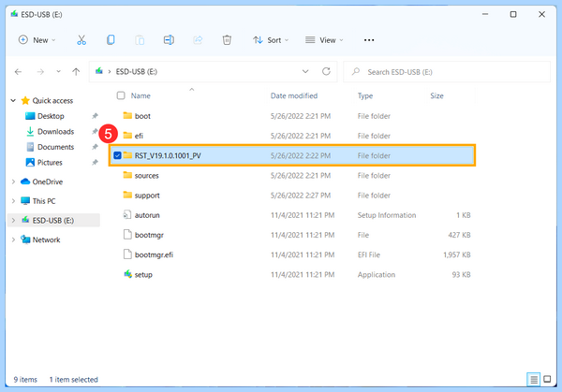Select the boot folder name

tap(142, 116)
